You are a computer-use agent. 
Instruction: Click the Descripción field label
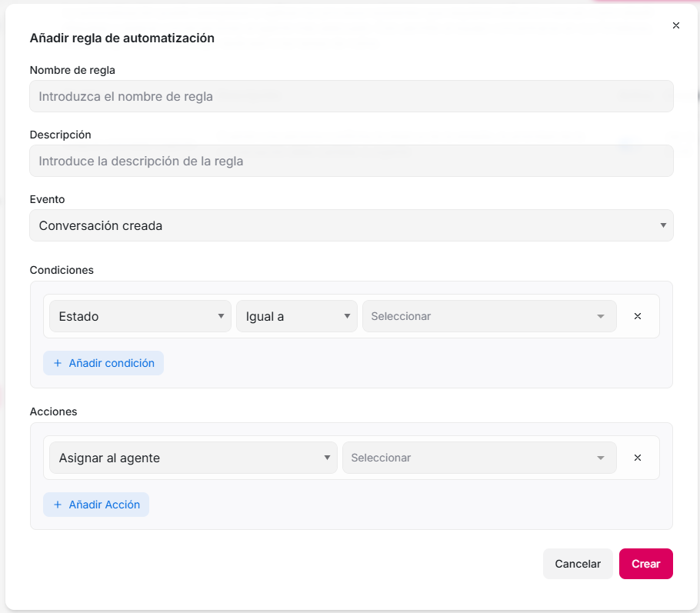[x=60, y=135]
